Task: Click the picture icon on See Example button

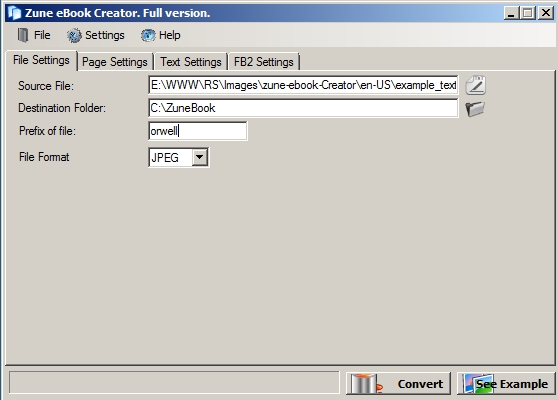Action: tap(478, 384)
